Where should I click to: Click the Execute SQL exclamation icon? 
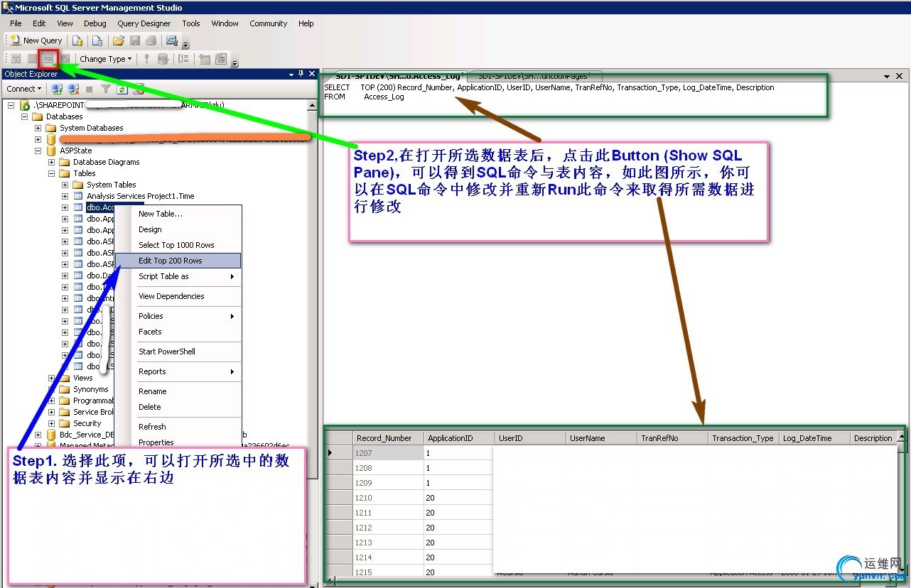coord(147,59)
